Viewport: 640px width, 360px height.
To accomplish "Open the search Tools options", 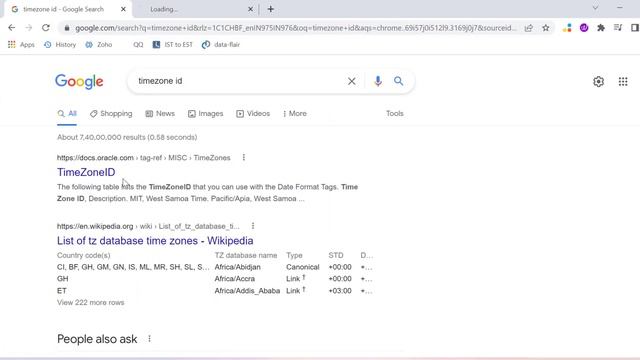I will pyautogui.click(x=395, y=113).
